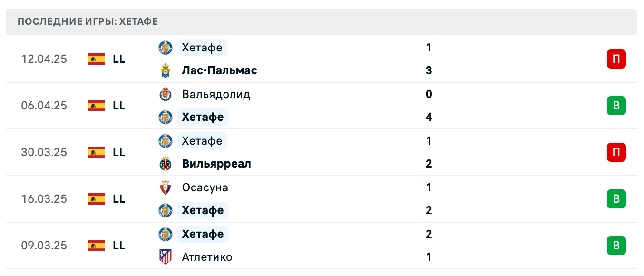The image size is (644, 276).
Task: Click the Las Palmas club crest
Action: (x=165, y=70)
